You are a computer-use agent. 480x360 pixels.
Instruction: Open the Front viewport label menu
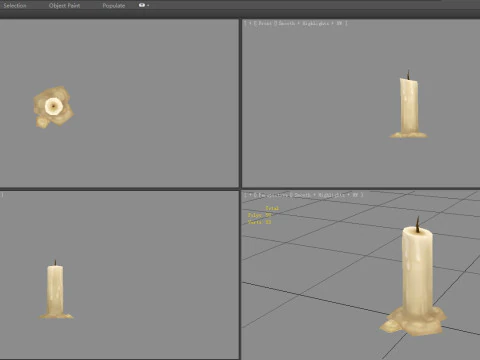click(x=265, y=23)
